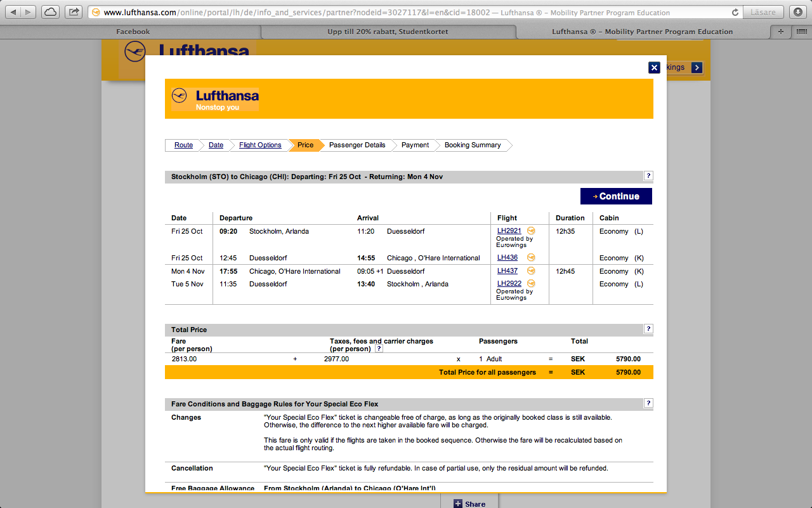Screen dimensions: 812x508
Task: Add a new tab with plus button
Action: pyautogui.click(x=780, y=32)
